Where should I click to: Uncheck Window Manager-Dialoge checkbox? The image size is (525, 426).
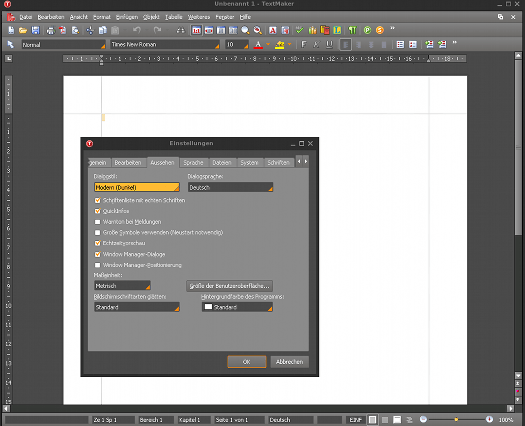(97, 254)
